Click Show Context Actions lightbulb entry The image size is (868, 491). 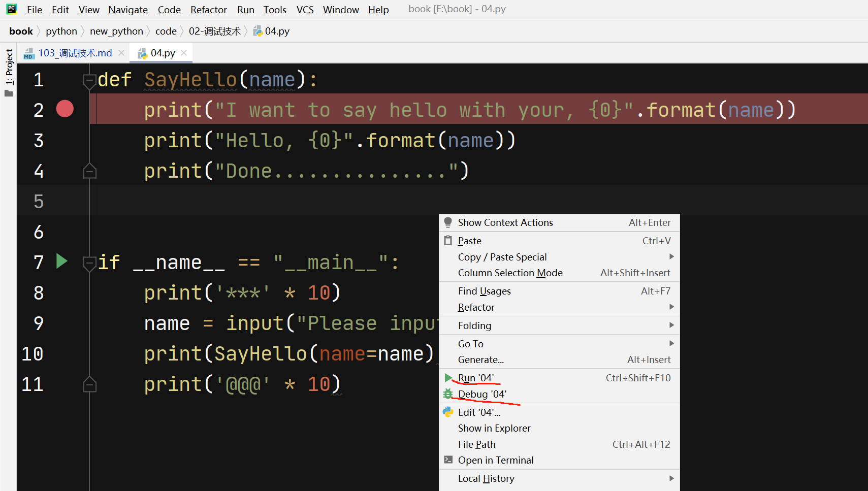[505, 222]
